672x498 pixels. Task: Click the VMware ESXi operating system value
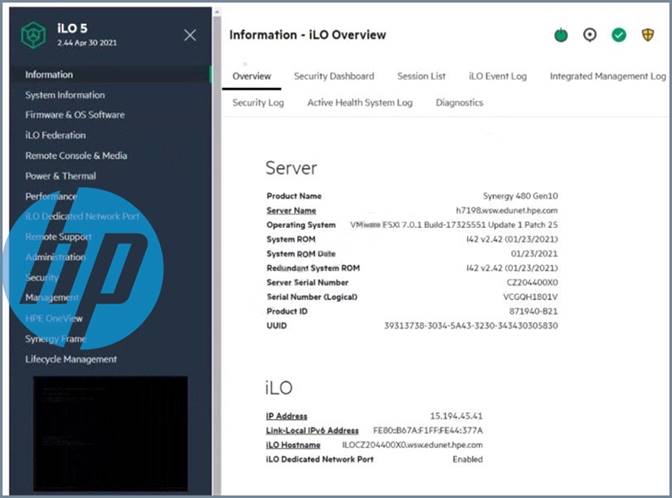pos(454,225)
